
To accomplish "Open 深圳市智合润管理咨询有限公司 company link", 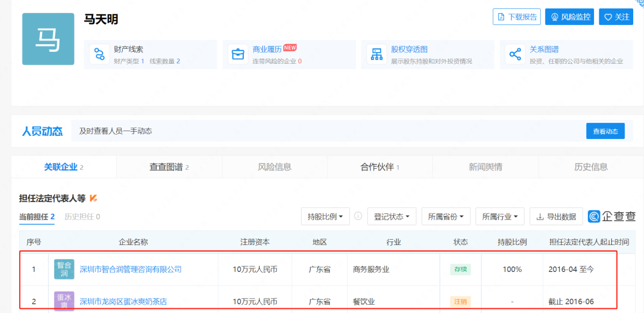I will [131, 269].
